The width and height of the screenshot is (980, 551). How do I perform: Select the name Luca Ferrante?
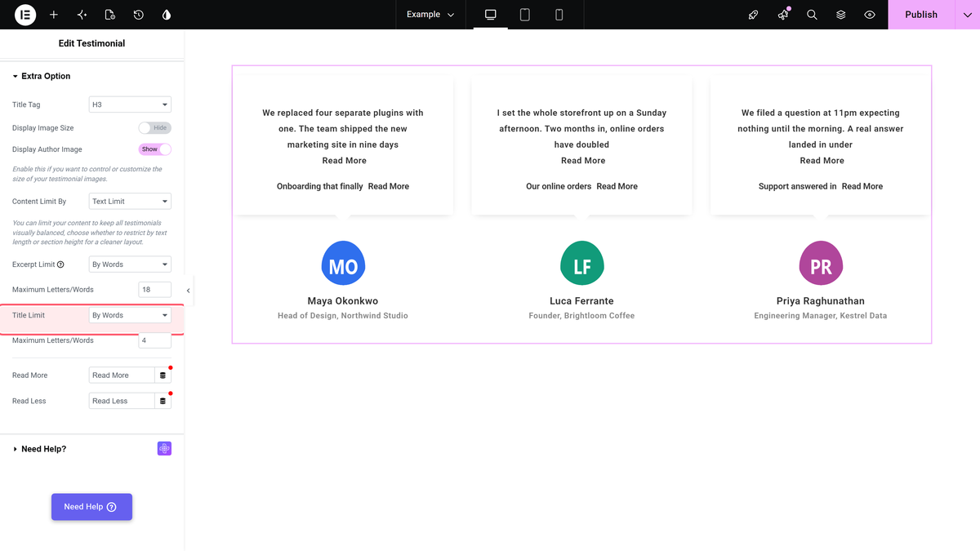(x=582, y=301)
